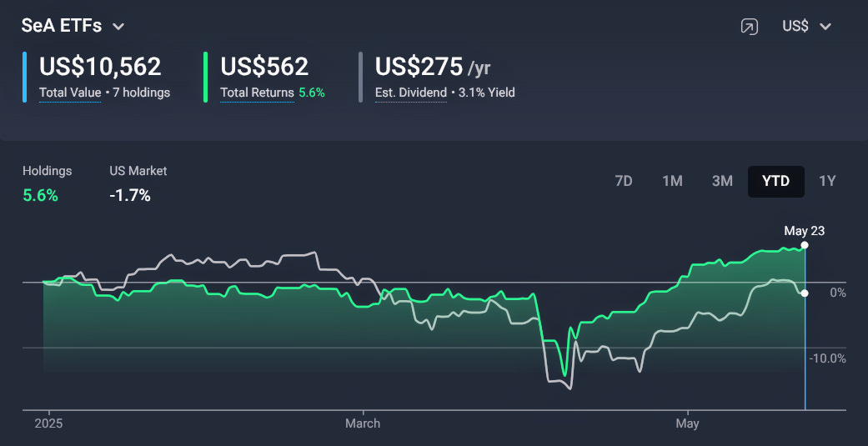Image resolution: width=868 pixels, height=446 pixels.
Task: Click the holdings endpoint marker under May 23
Action: click(x=805, y=245)
